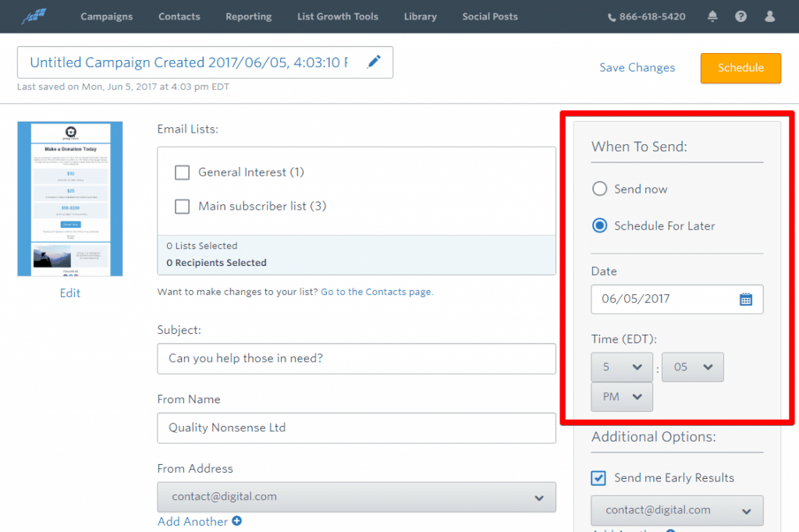This screenshot has height=532, width=799.
Task: Open the calendar date picker icon
Action: click(746, 299)
